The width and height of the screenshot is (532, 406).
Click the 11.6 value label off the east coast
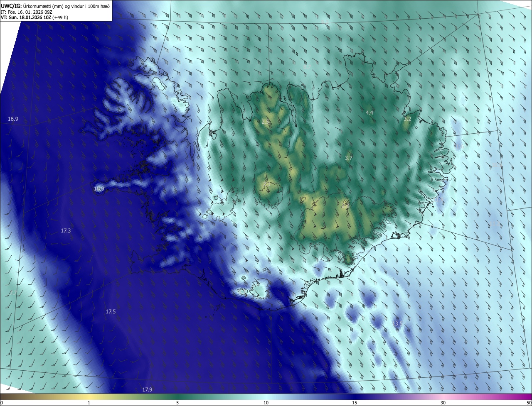458,146
